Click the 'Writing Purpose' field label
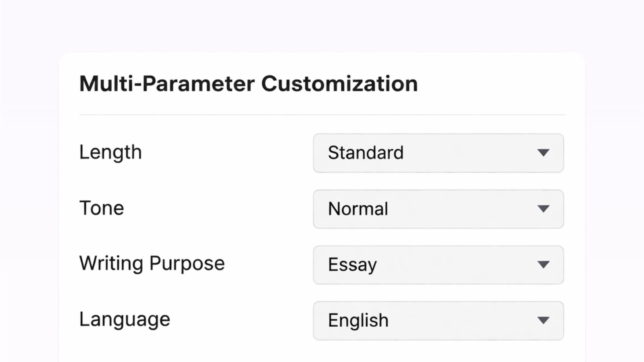This screenshot has width=644, height=362. pyautogui.click(x=152, y=263)
